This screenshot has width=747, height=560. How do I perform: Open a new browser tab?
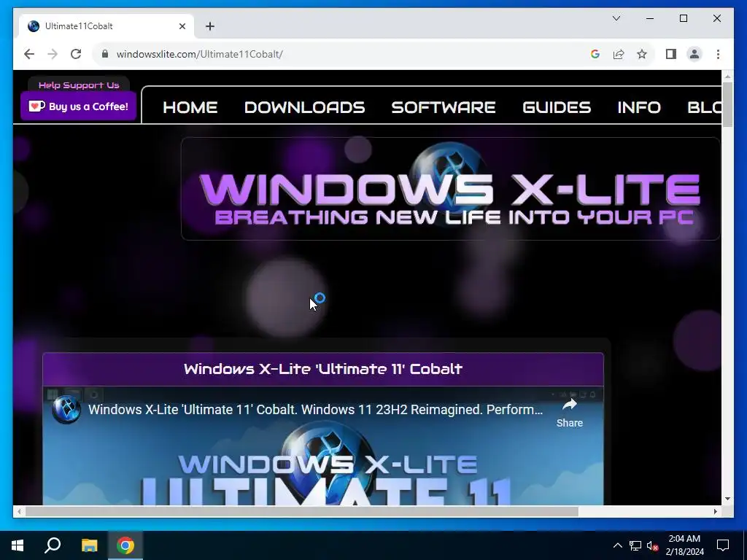(x=210, y=26)
